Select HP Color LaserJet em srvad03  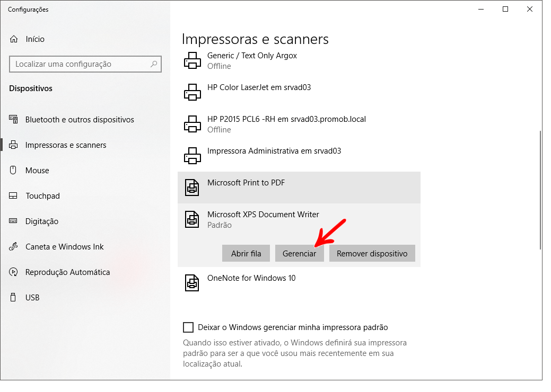pyautogui.click(x=299, y=92)
